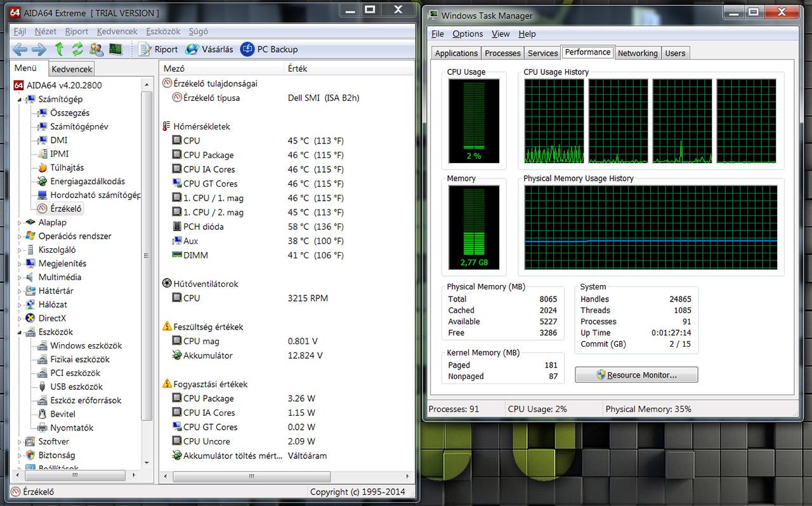Switch to Networking tab in Task Manager

tap(638, 53)
